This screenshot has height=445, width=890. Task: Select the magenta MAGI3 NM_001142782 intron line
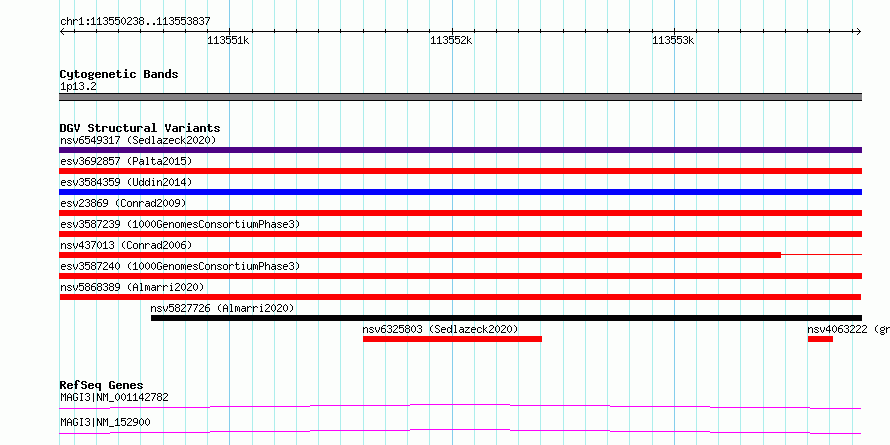[460, 406]
